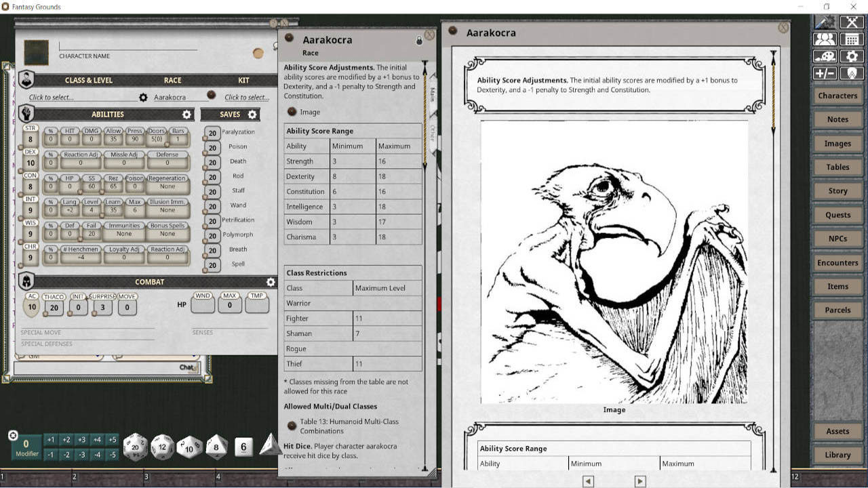Screen dimensions: 868x488
Task: Open the color palette tool
Action: [x=825, y=56]
